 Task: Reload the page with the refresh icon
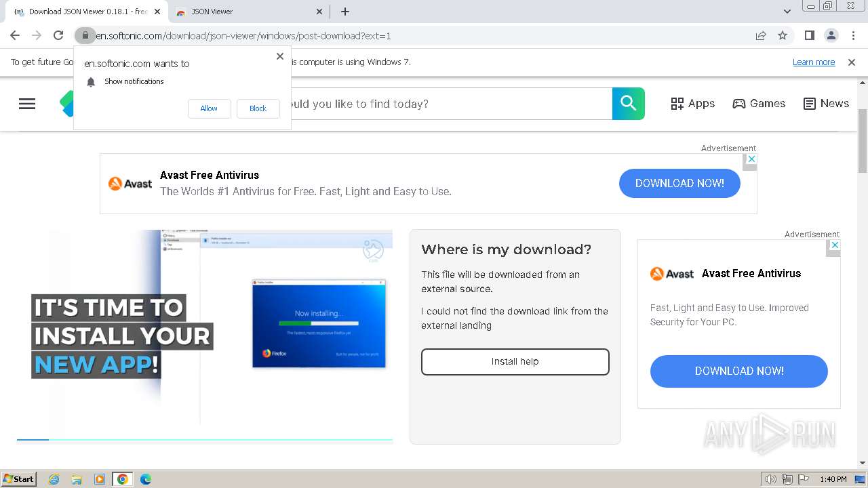pyautogui.click(x=58, y=35)
